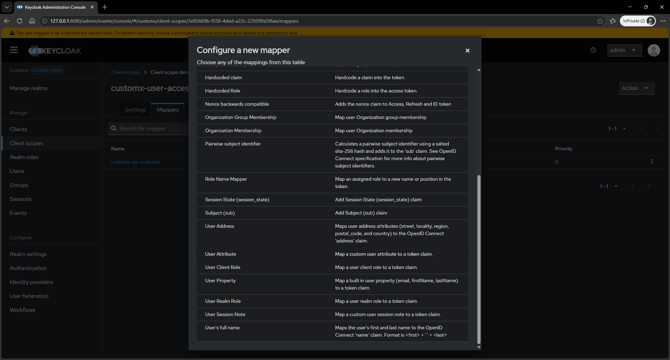Open the hamburger navigation menu
This screenshot has width=670, height=360.
click(14, 50)
